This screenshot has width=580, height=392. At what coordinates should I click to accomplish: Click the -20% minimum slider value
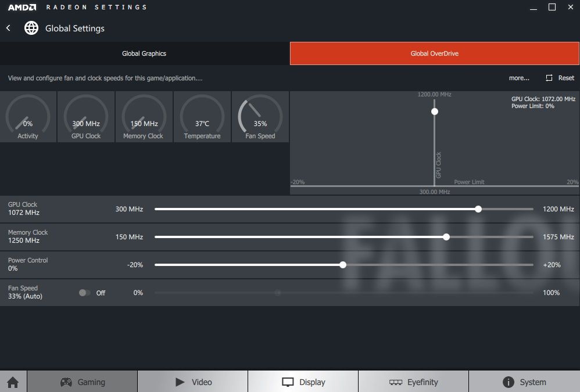coord(135,265)
